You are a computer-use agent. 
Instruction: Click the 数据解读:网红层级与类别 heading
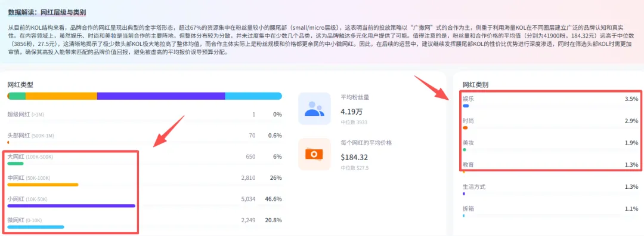click(x=47, y=13)
